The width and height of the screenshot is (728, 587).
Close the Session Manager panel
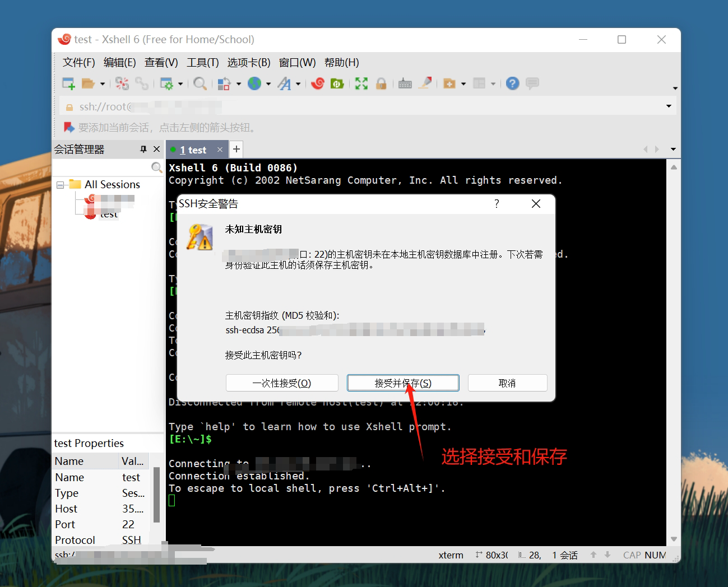157,149
